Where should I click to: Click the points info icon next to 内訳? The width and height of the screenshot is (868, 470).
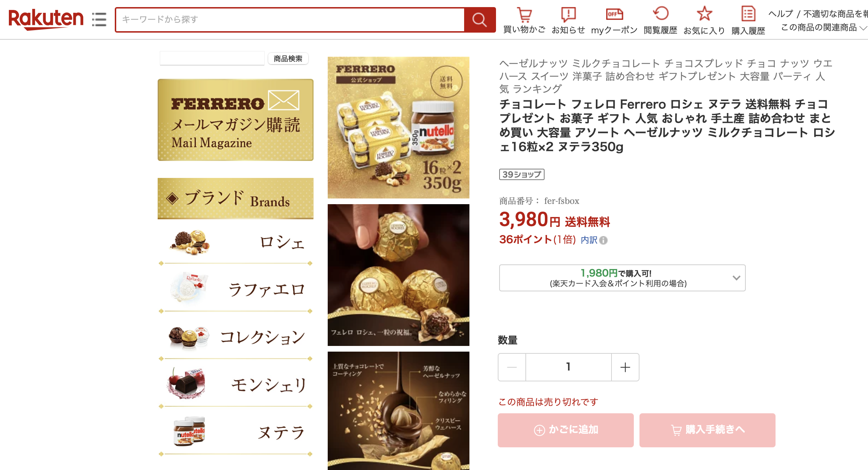click(603, 240)
